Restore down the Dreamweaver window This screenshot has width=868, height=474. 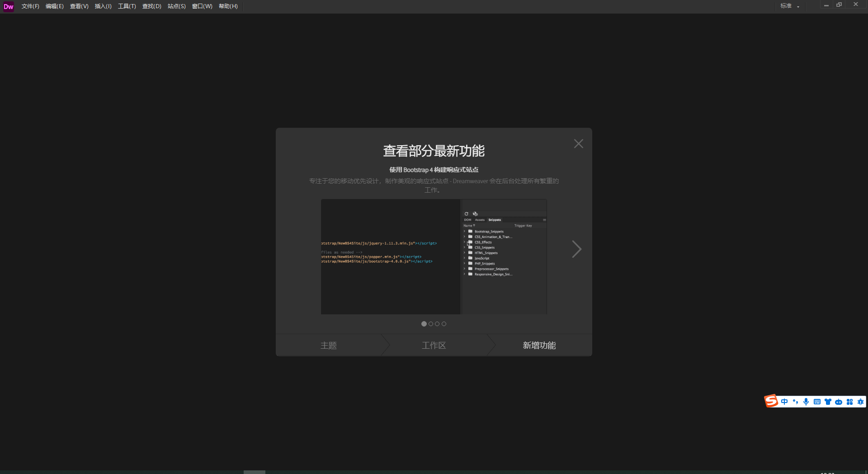point(839,5)
